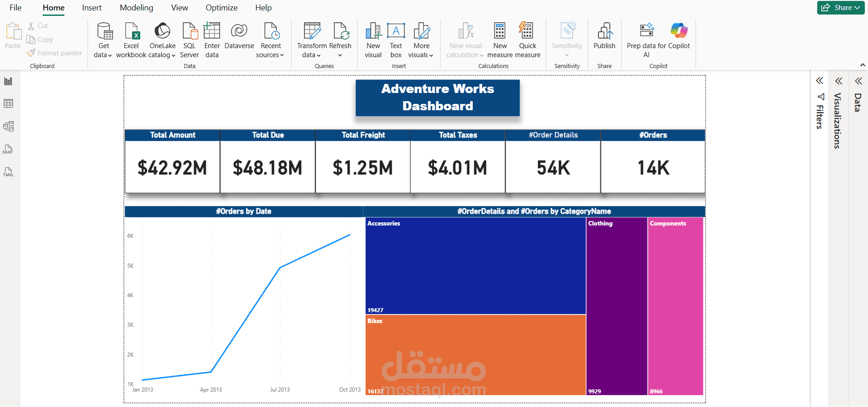Click the Total Taxes $4.01M card
The height and width of the screenshot is (407, 868).
[x=458, y=162]
